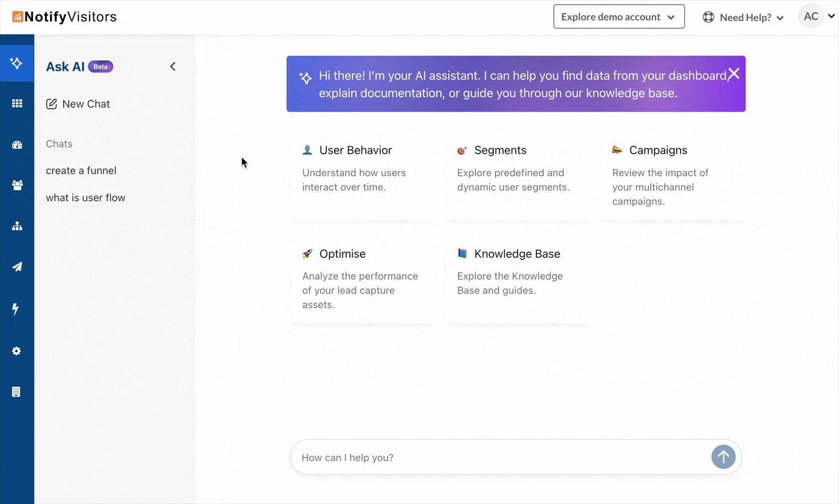Open the settings gear icon in sidebar

(x=16, y=351)
